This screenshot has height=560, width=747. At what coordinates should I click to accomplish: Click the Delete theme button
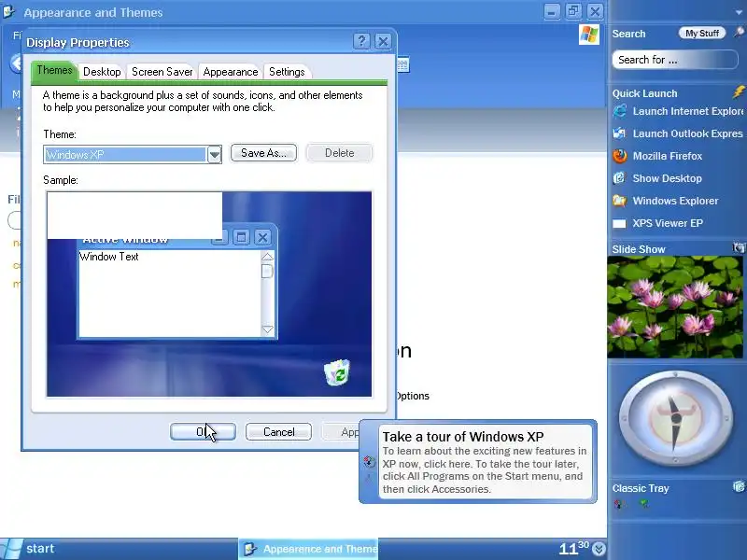pos(339,153)
